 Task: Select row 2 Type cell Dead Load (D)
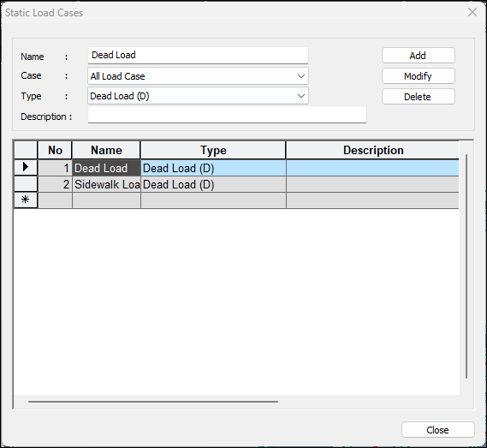(213, 184)
